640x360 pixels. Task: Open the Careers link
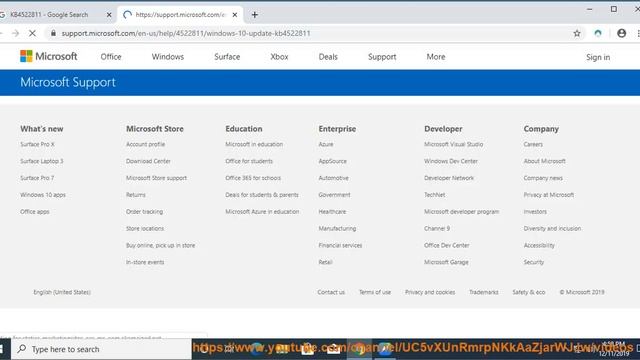click(533, 144)
